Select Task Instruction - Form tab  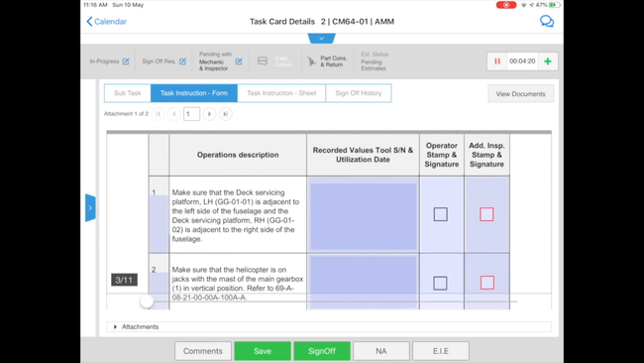(194, 93)
